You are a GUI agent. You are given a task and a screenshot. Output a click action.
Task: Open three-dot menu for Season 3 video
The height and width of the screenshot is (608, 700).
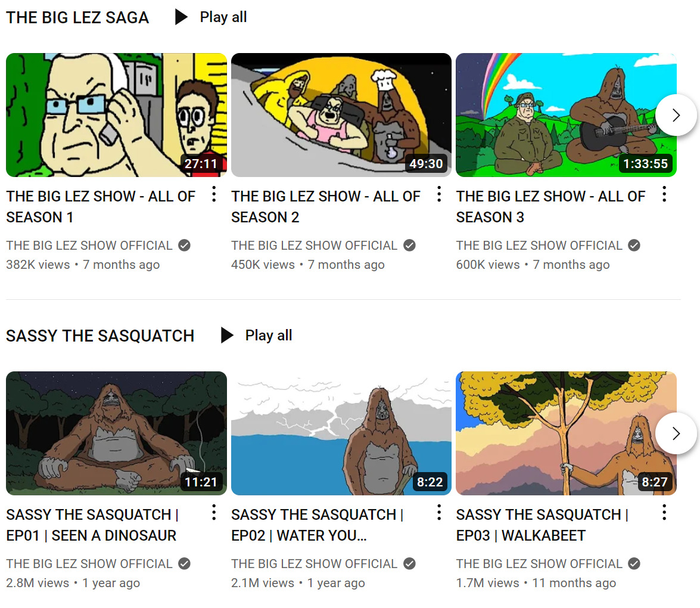(x=664, y=194)
